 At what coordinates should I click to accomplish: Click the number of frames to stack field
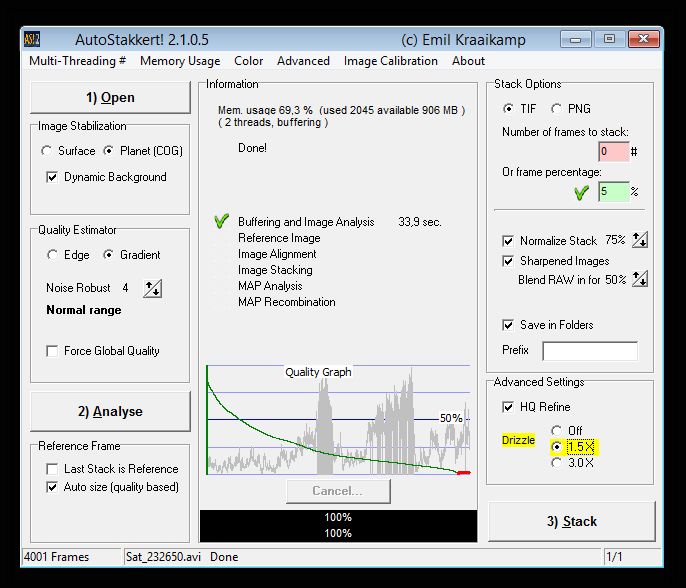[614, 152]
